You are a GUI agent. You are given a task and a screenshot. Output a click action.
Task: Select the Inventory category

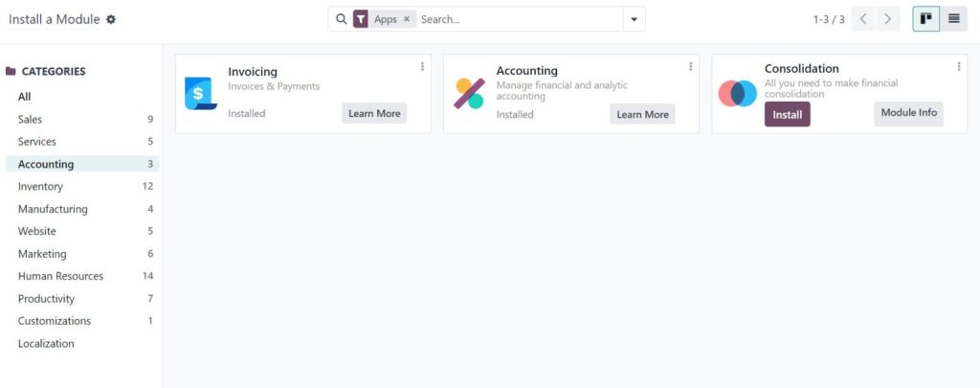click(x=40, y=187)
